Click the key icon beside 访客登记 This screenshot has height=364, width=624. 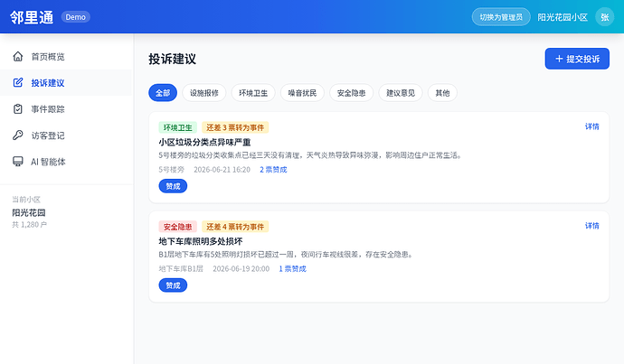tap(18, 135)
